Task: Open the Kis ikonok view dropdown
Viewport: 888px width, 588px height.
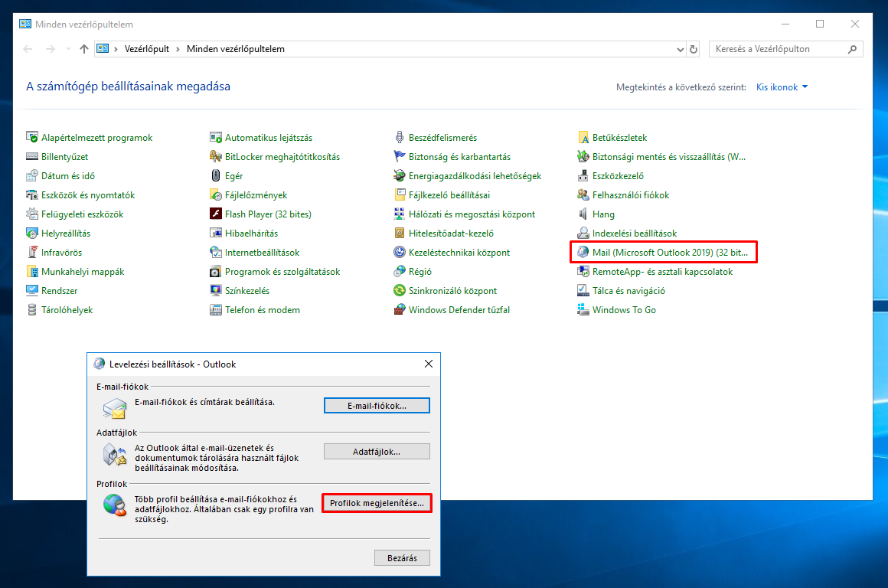Action: [782, 87]
